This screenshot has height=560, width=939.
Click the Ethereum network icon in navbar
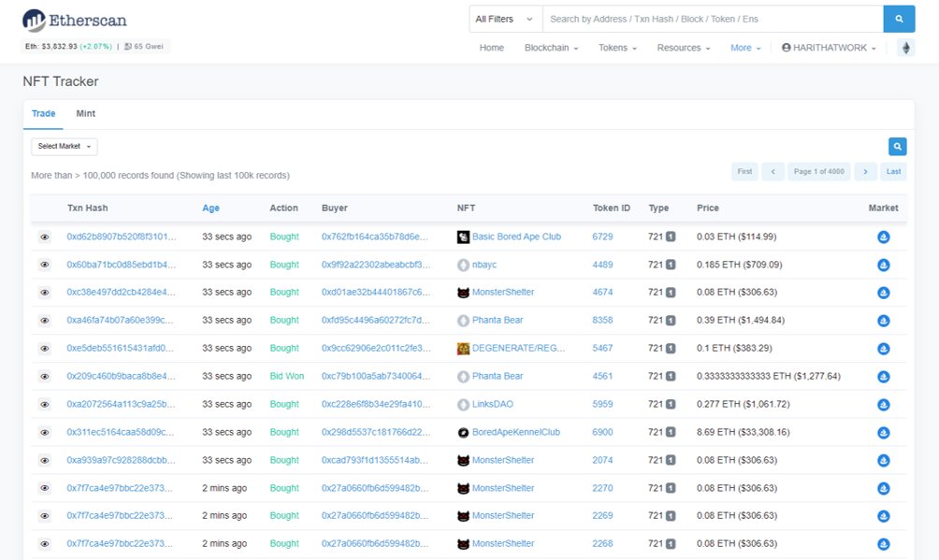(x=906, y=48)
